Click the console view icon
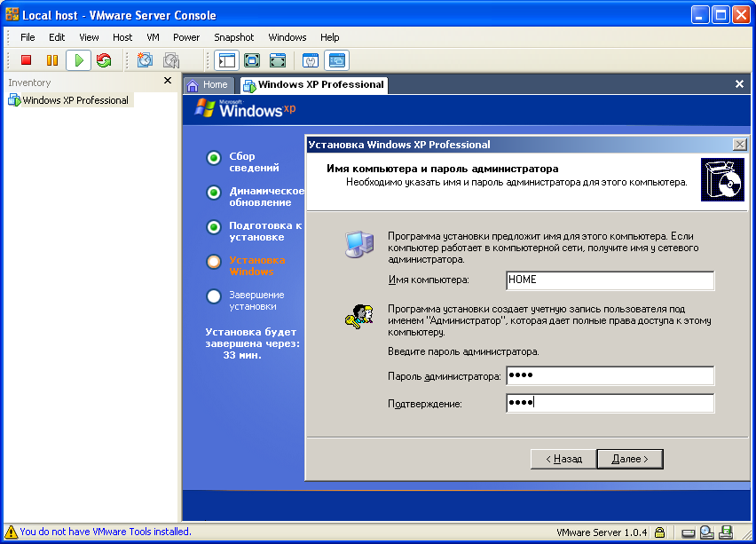756x544 pixels. 336,60
